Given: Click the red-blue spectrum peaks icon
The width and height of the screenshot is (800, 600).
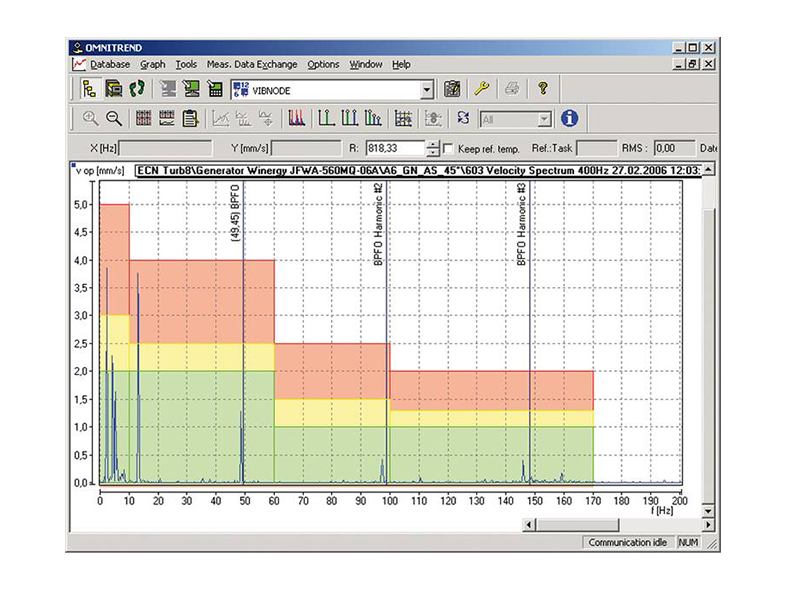Looking at the screenshot, I should click(x=296, y=118).
